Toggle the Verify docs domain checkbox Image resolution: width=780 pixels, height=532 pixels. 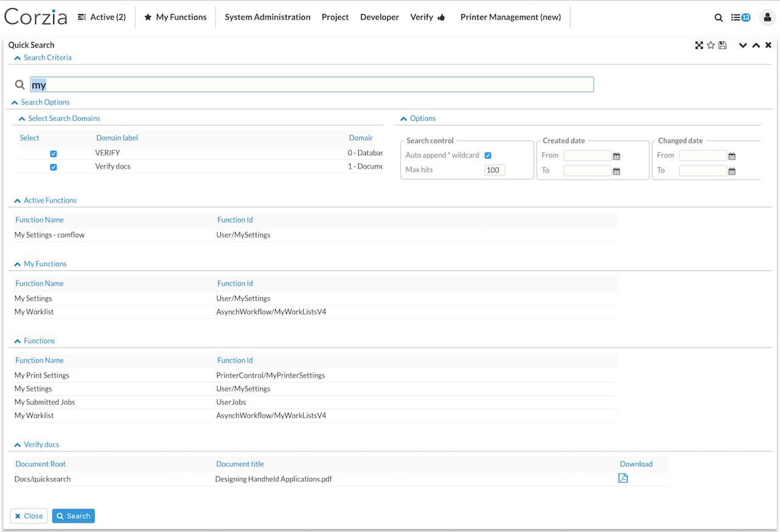coord(54,167)
